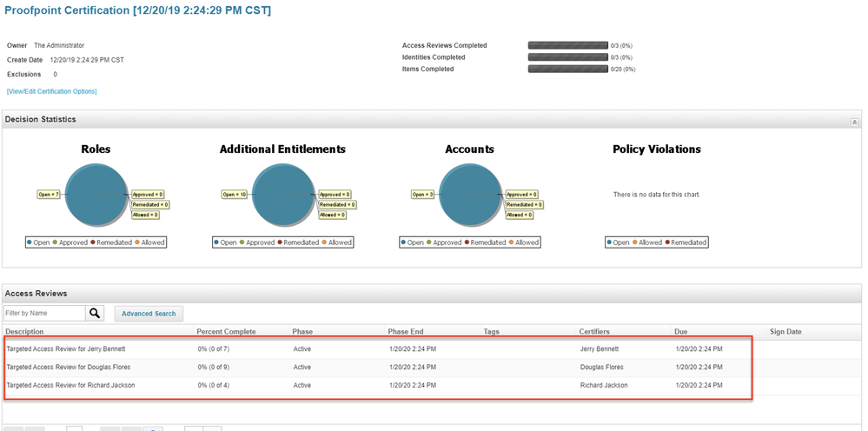
Task: Collapse the Decision Statistics panel
Action: coord(854,123)
